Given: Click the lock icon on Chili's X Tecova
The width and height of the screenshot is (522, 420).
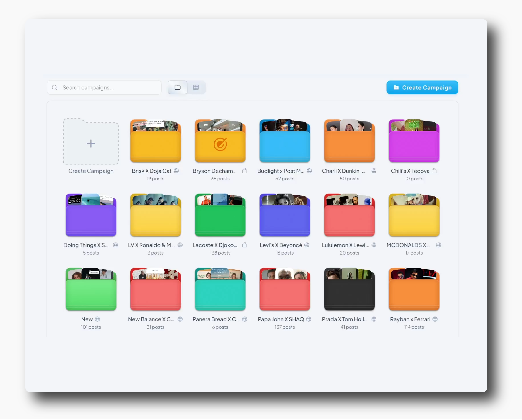Looking at the screenshot, I should (434, 171).
